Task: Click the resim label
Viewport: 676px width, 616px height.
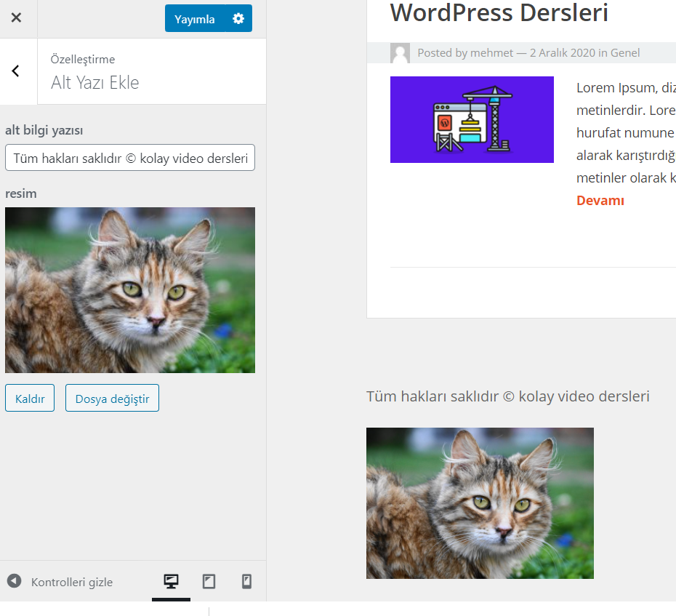Action: (20, 193)
